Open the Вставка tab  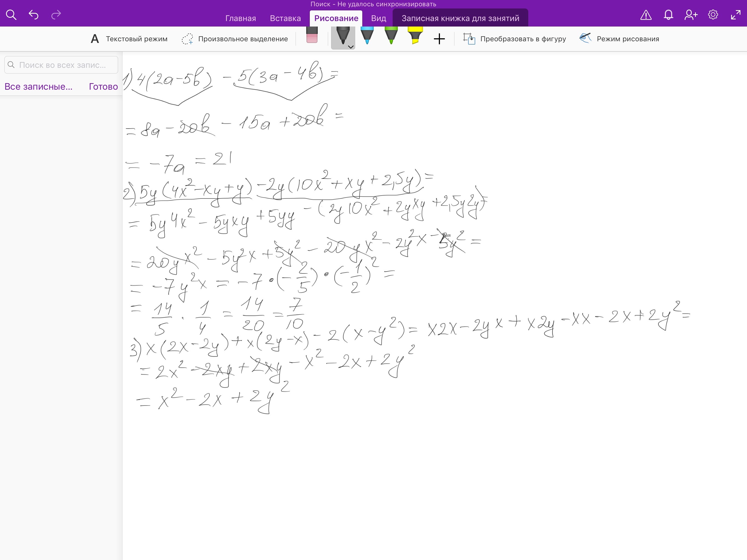click(285, 18)
